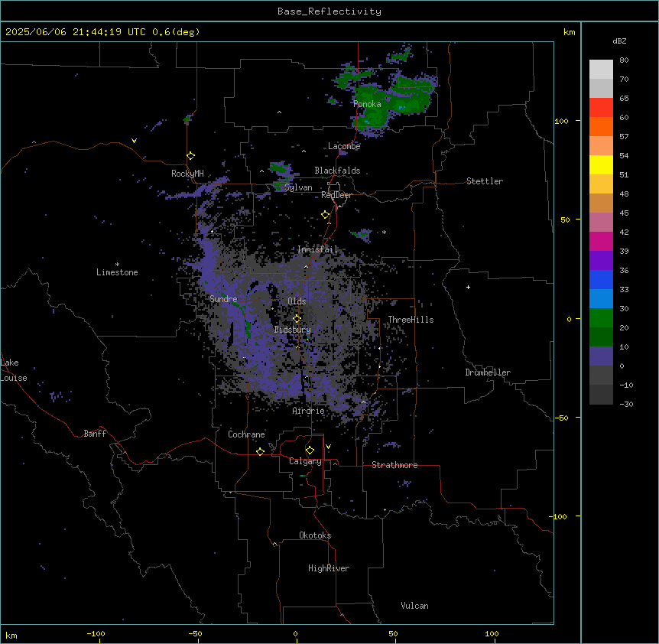This screenshot has width=659, height=644.
Task: Click the yellow v marker east of Calgary
Action: [328, 447]
